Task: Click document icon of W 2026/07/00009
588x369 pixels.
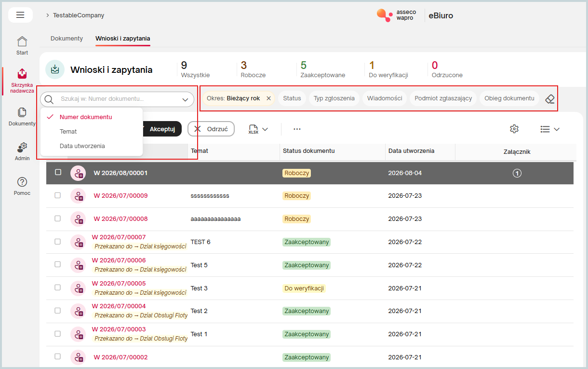Action: pos(78,196)
